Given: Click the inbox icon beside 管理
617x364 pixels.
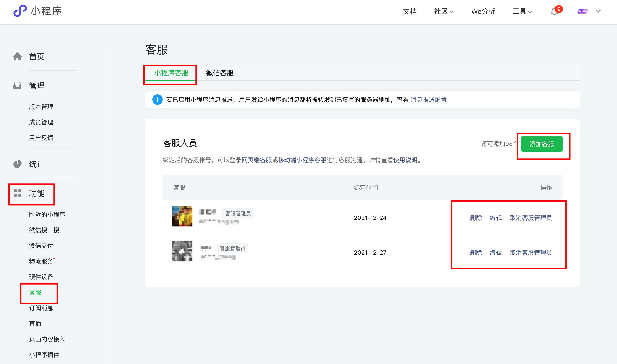Looking at the screenshot, I should click(17, 85).
